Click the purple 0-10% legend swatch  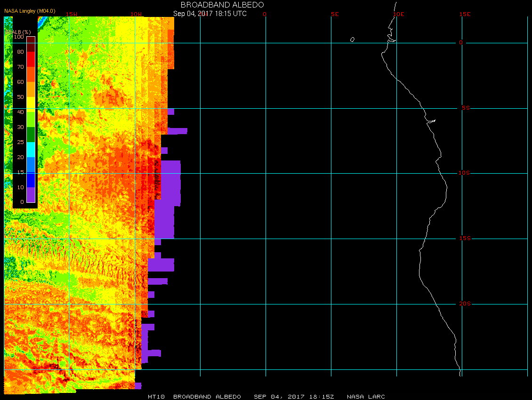click(x=31, y=195)
